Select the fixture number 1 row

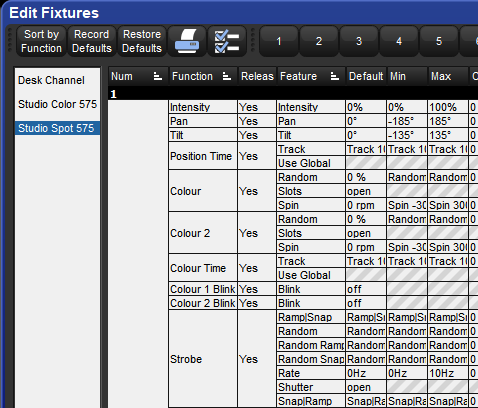click(x=293, y=94)
